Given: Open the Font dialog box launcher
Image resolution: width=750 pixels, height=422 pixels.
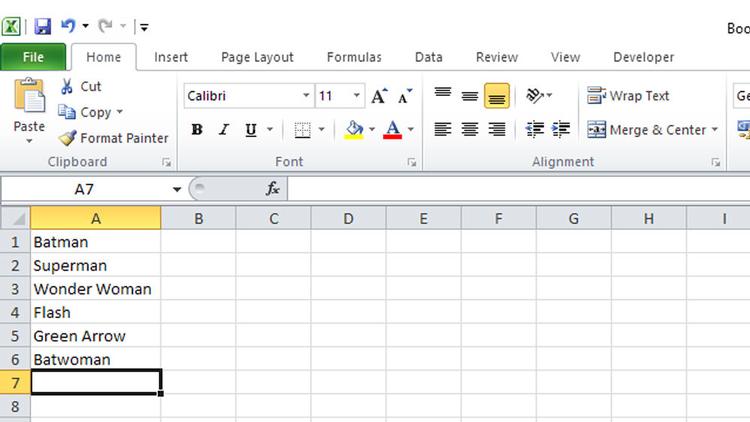Looking at the screenshot, I should pyautogui.click(x=411, y=162).
